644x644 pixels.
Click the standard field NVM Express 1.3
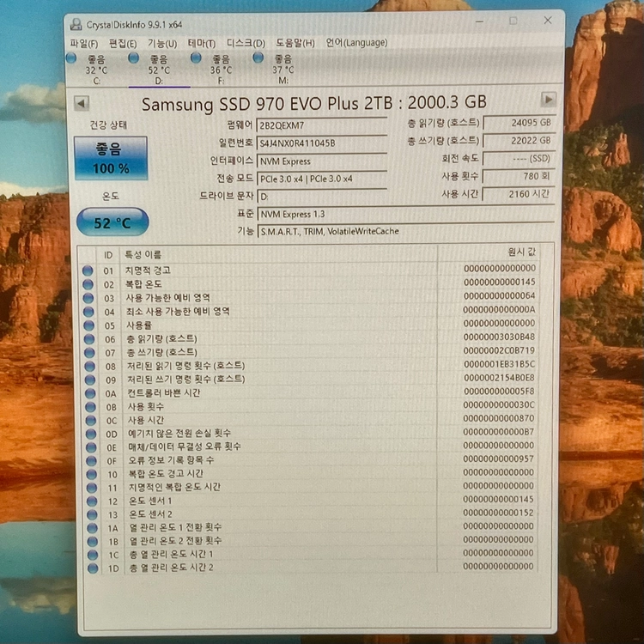tap(406, 214)
